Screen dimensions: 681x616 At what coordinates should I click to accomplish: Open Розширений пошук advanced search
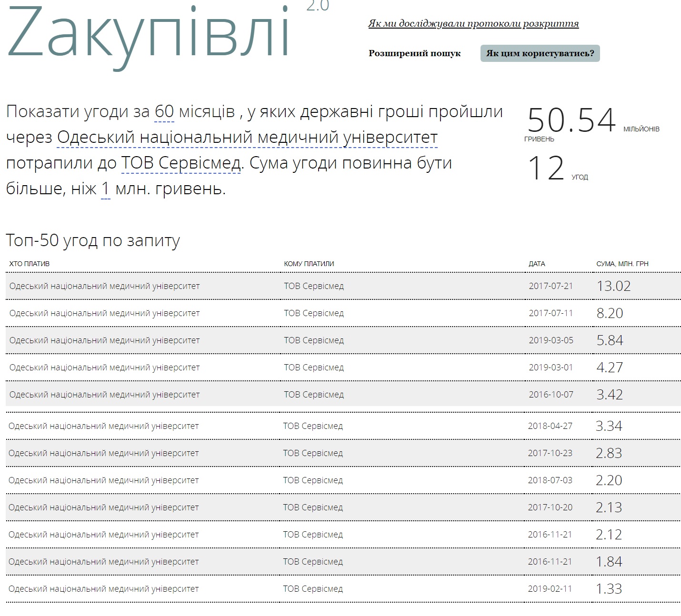(x=414, y=53)
